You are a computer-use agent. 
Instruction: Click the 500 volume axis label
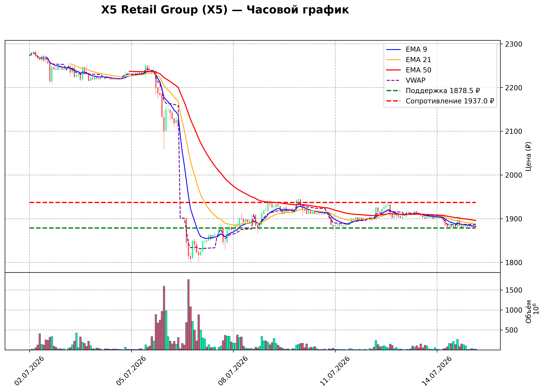point(511,330)
